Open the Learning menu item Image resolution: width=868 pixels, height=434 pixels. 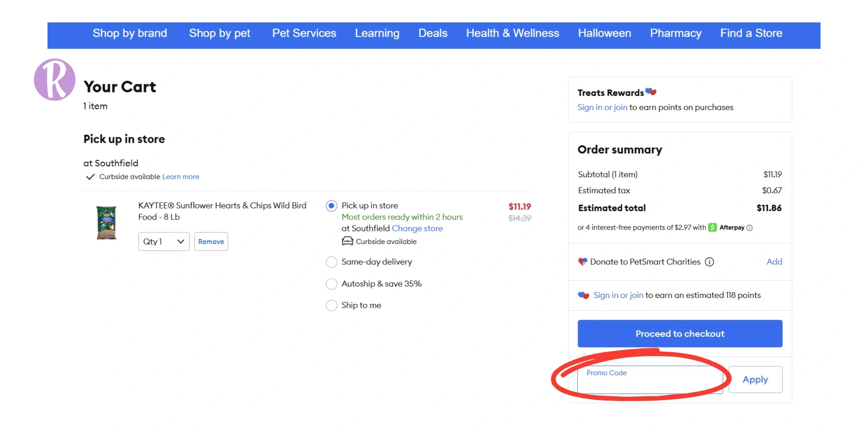377,33
